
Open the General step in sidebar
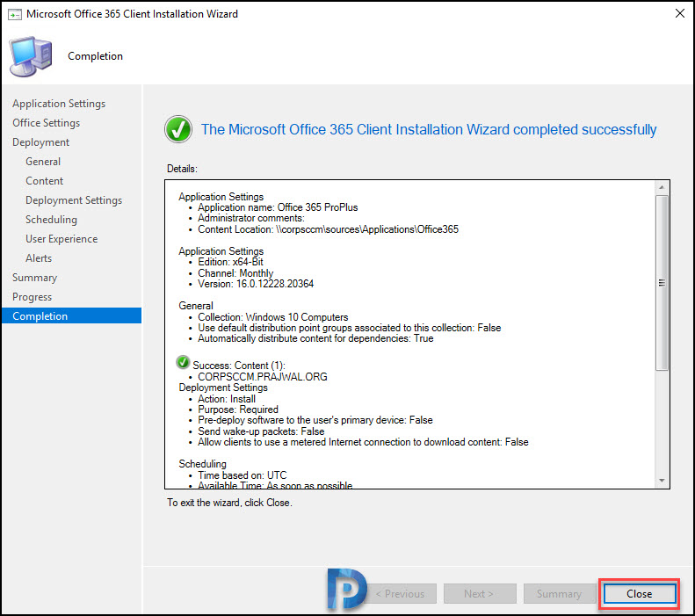[43, 162]
